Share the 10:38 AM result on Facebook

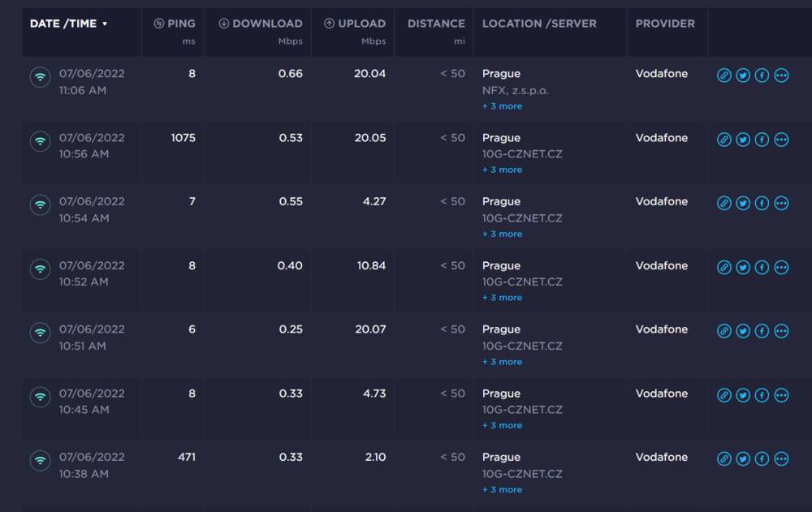tap(762, 459)
